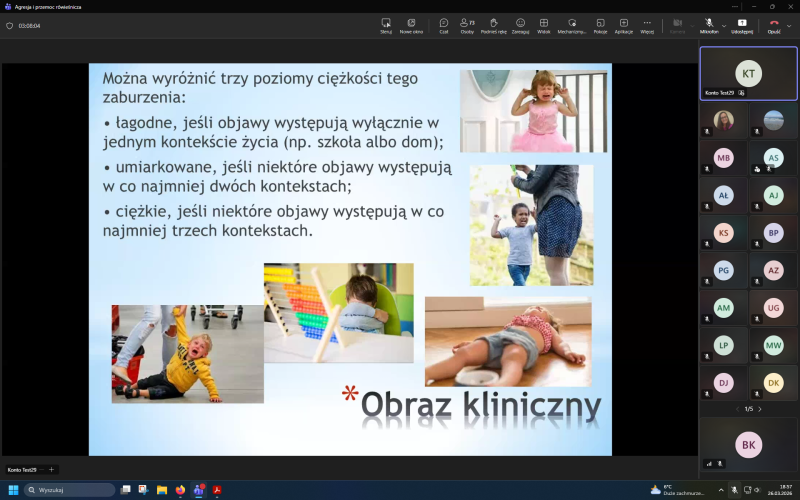Select the KT participant tile

(x=748, y=73)
